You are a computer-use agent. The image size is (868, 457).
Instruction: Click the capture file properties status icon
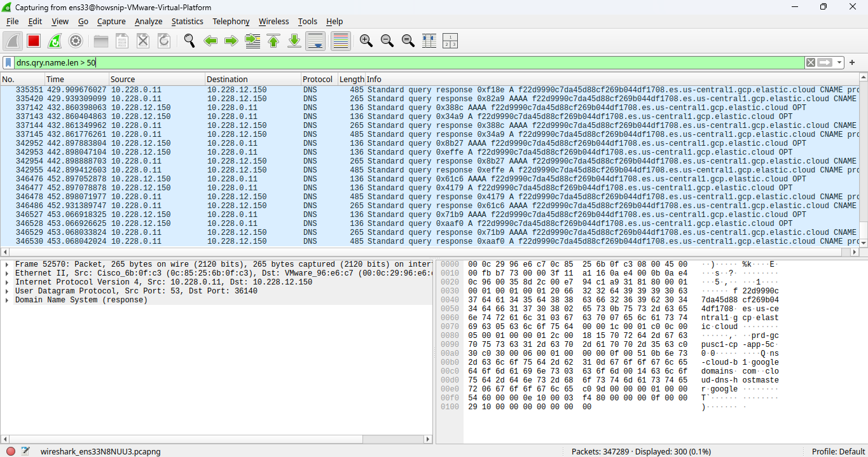pyautogui.click(x=25, y=451)
